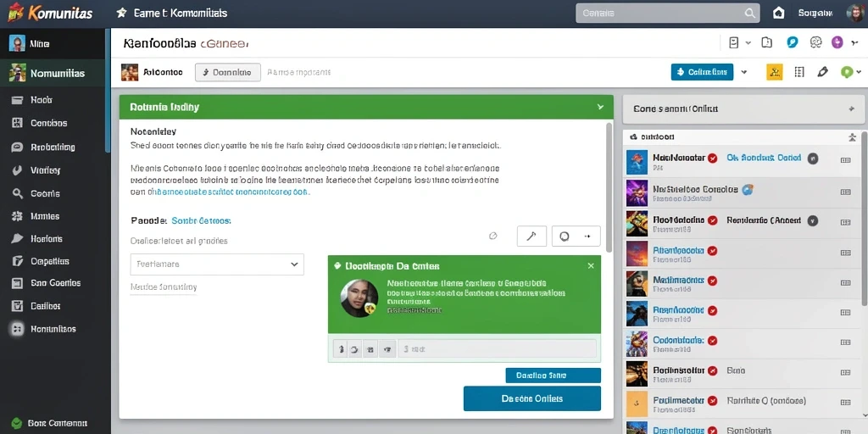Focus the top bar search field
The height and width of the screenshot is (434, 868).
pyautogui.click(x=667, y=14)
